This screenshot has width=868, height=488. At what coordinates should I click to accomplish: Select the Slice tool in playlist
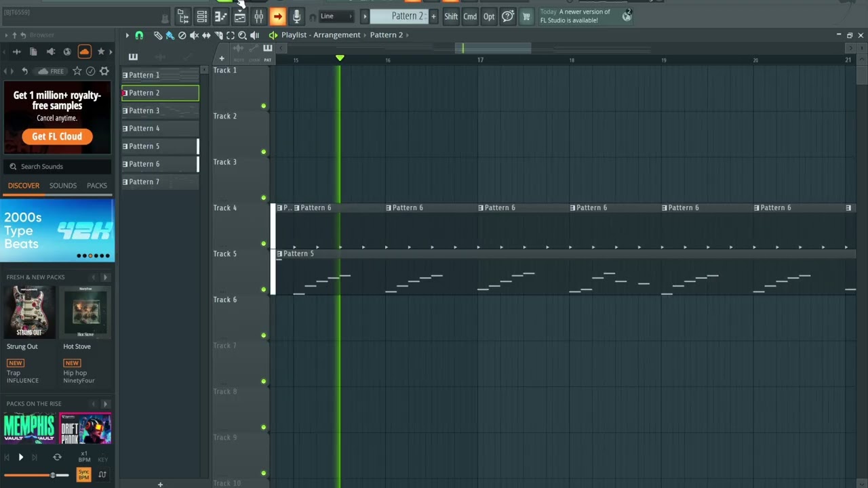pos(218,35)
